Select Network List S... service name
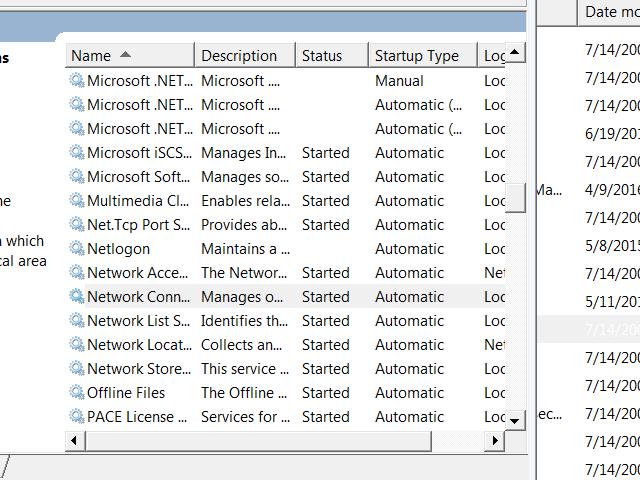Screen dimensions: 640x480 pyautogui.click(x=139, y=321)
